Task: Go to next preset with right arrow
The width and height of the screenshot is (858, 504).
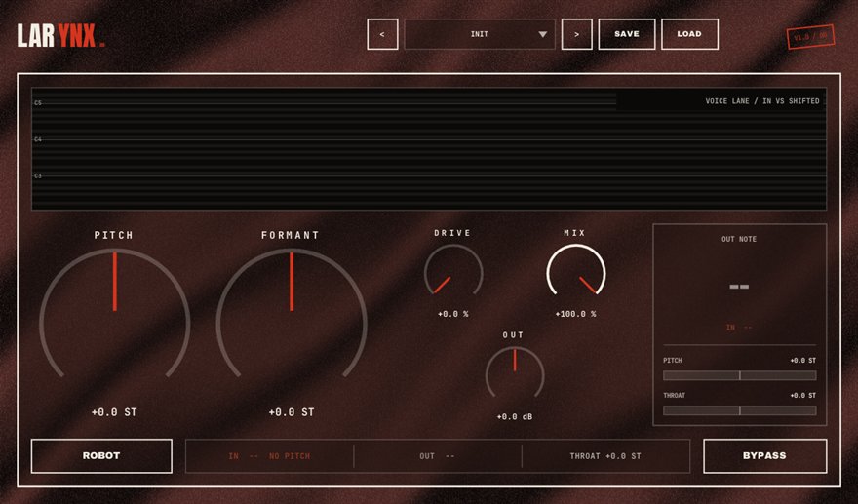Action: pyautogui.click(x=577, y=34)
